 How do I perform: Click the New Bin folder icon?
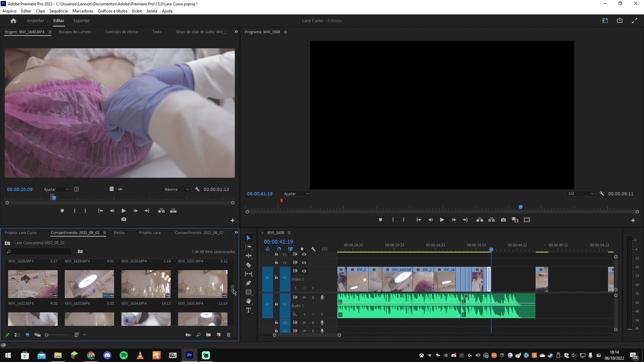[x=208, y=335]
